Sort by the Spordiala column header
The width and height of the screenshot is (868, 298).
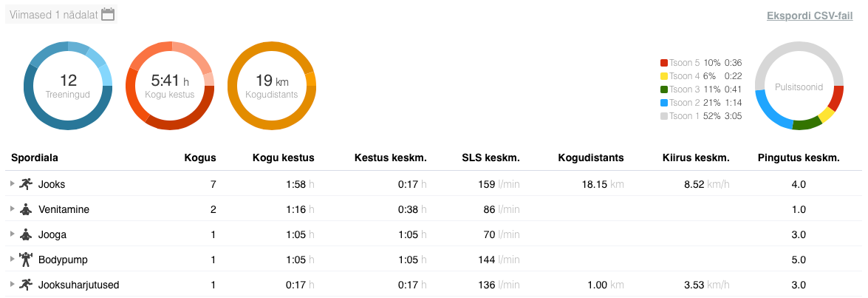pyautogui.click(x=35, y=158)
